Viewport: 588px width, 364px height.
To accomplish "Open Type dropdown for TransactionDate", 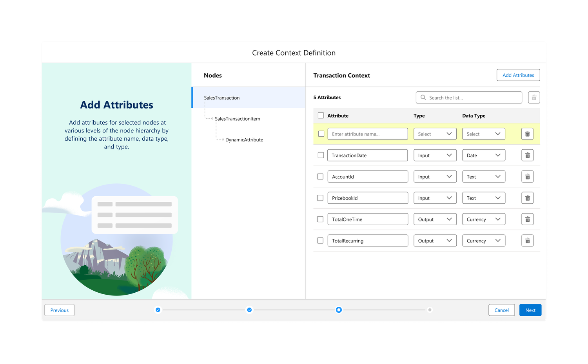I will [x=435, y=156].
